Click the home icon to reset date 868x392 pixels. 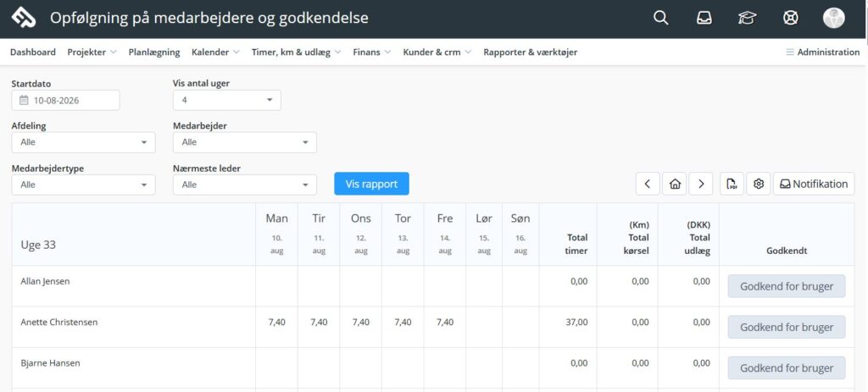pyautogui.click(x=674, y=184)
